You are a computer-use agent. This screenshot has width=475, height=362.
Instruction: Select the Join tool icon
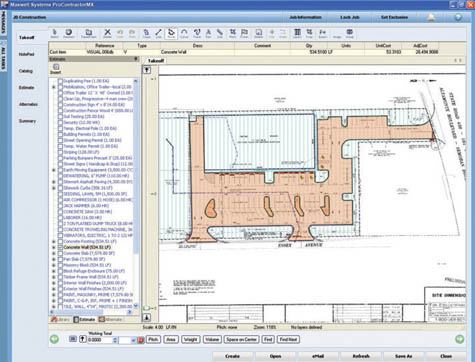pos(220,33)
